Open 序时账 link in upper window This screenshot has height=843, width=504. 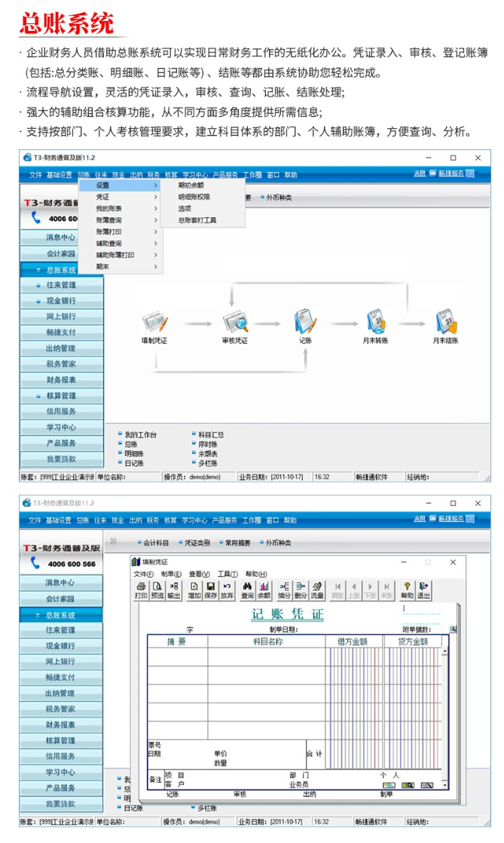(208, 444)
